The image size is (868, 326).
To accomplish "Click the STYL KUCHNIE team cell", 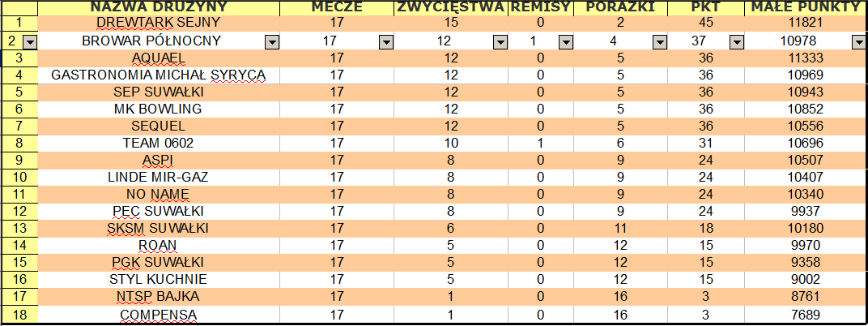I will [159, 280].
